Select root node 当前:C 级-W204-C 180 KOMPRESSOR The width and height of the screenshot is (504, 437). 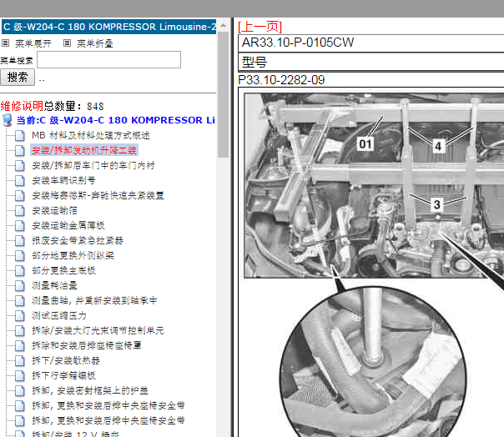(x=116, y=120)
